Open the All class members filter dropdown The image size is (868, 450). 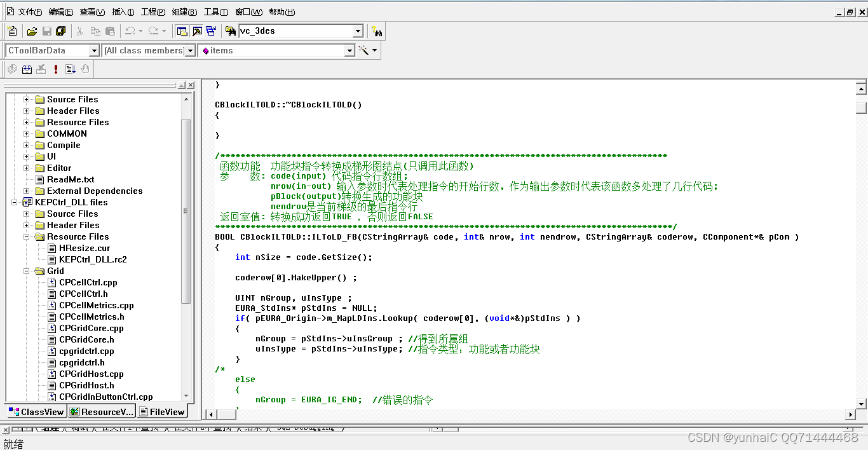(189, 50)
